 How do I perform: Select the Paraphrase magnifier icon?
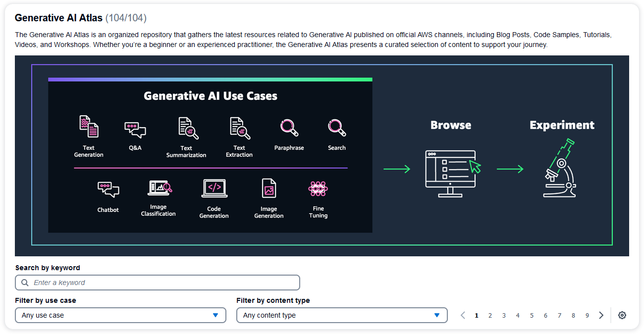click(289, 128)
